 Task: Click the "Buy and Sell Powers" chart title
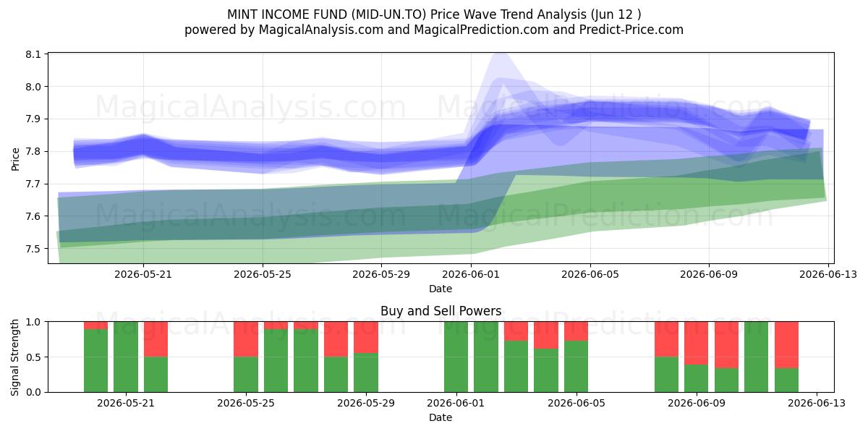click(441, 311)
